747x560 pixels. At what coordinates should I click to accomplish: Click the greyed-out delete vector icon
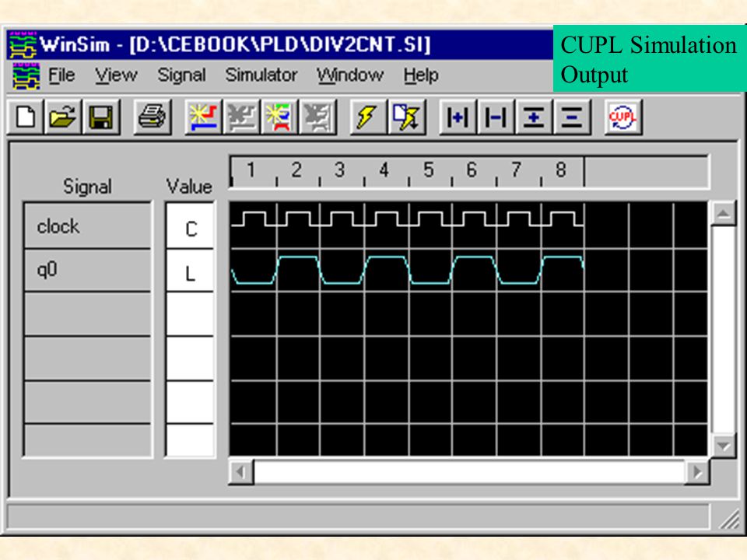[x=317, y=117]
